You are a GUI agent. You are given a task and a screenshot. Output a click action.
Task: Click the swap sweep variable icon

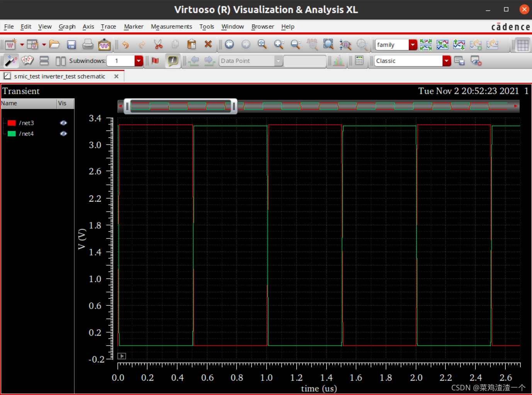(x=459, y=44)
